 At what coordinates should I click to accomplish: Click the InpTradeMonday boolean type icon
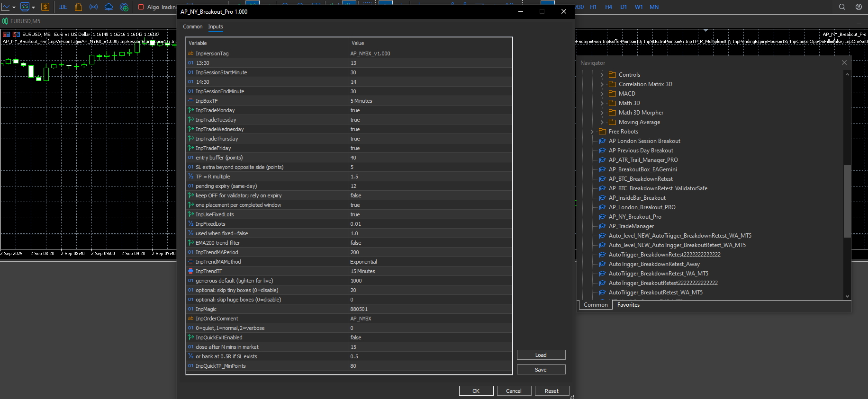190,110
